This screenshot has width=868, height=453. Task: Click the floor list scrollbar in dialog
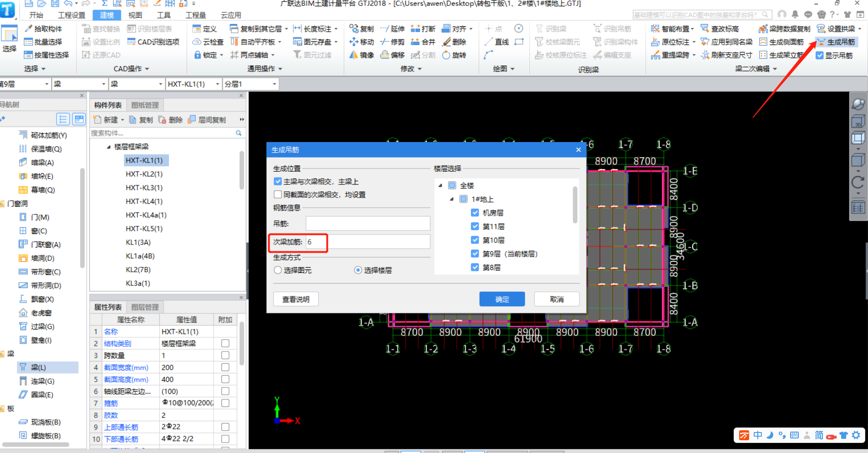click(x=575, y=205)
